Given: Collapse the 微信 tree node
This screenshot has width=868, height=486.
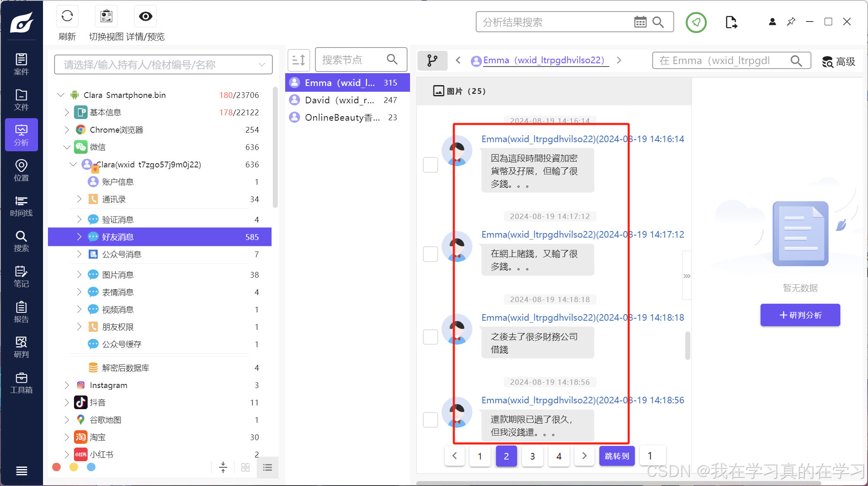Looking at the screenshot, I should (x=67, y=147).
